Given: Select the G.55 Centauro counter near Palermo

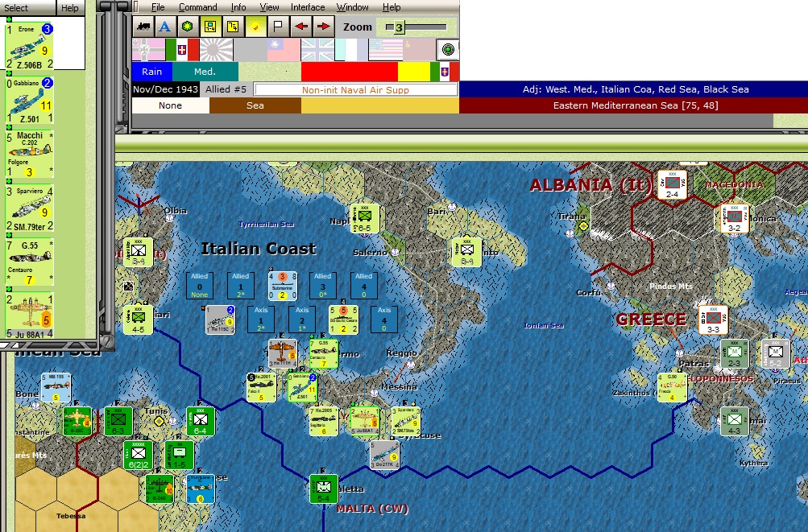Looking at the screenshot, I should 324,353.
